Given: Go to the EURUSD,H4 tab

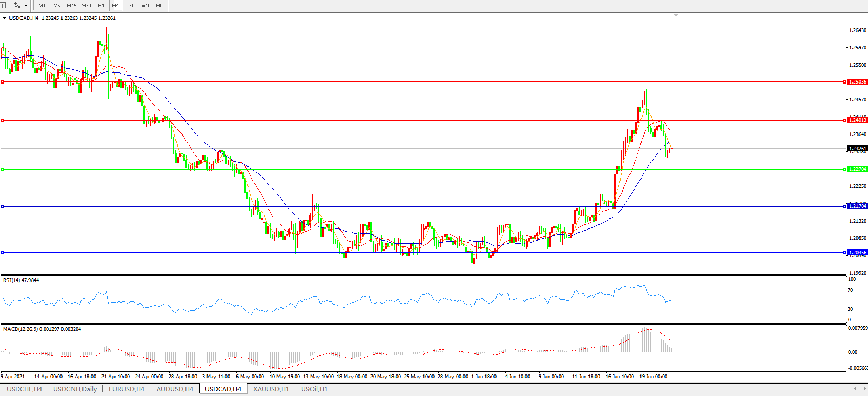Looking at the screenshot, I should (x=127, y=389).
